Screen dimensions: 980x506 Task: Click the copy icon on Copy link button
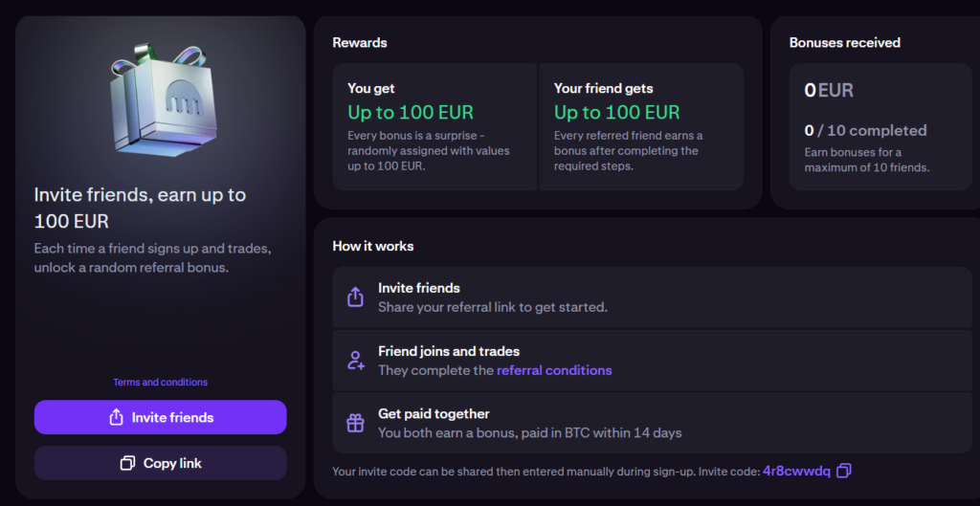click(x=127, y=463)
